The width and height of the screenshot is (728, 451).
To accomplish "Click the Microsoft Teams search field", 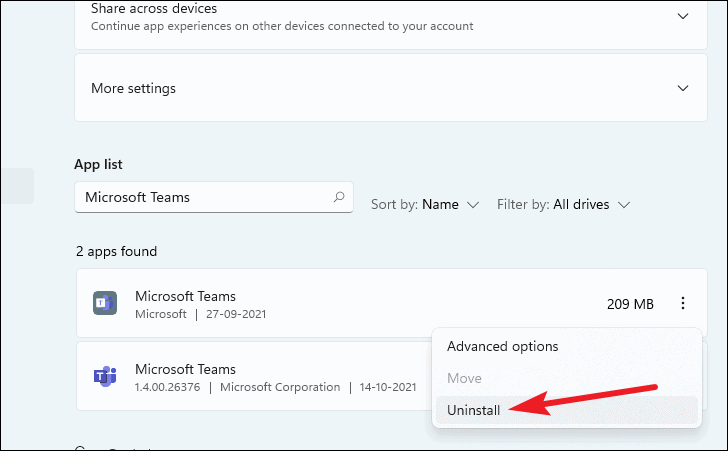I will coord(214,197).
